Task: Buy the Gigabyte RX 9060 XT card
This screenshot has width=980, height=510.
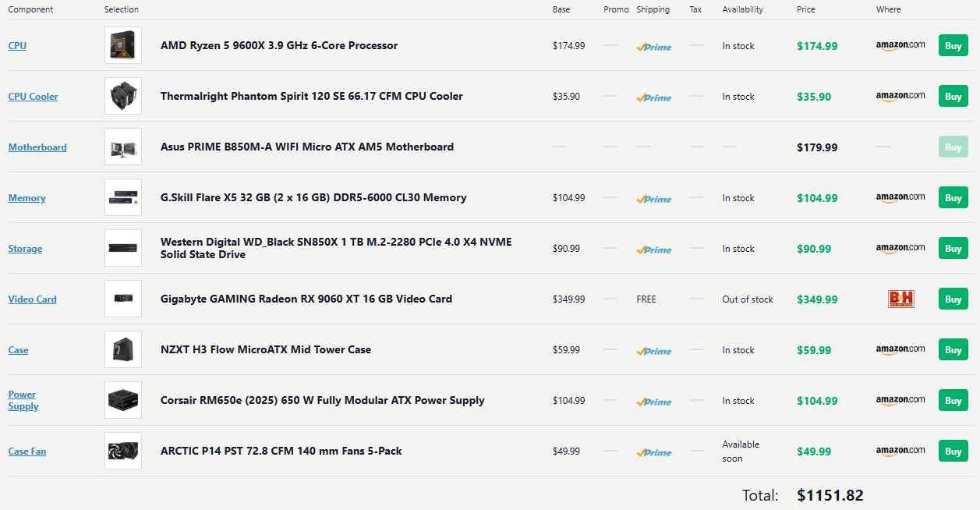Action: [x=953, y=299]
